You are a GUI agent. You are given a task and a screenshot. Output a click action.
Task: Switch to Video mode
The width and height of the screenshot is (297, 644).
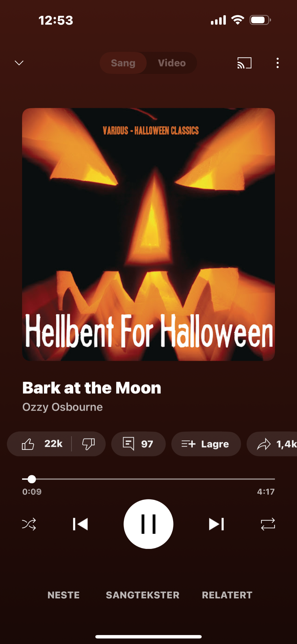pyautogui.click(x=172, y=63)
